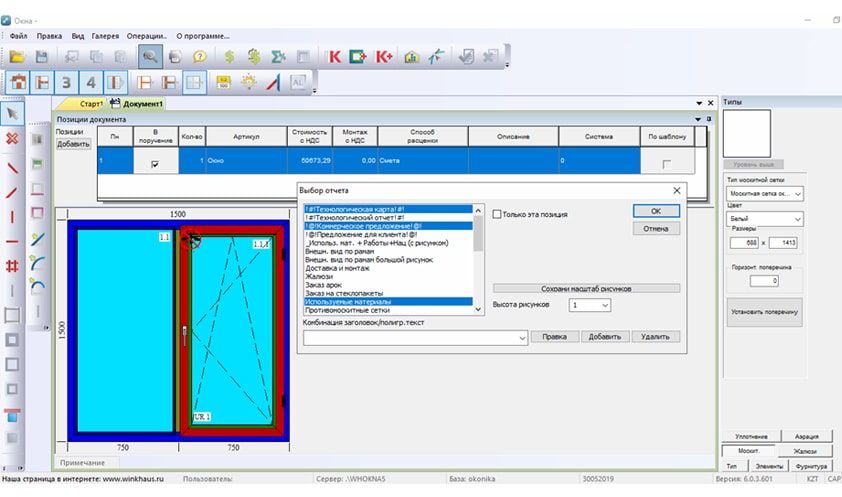Click 'Сохрани масштаб рисунков' button

point(586,288)
